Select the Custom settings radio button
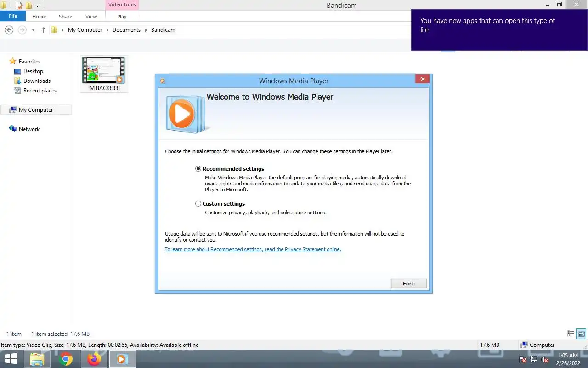 pos(198,204)
